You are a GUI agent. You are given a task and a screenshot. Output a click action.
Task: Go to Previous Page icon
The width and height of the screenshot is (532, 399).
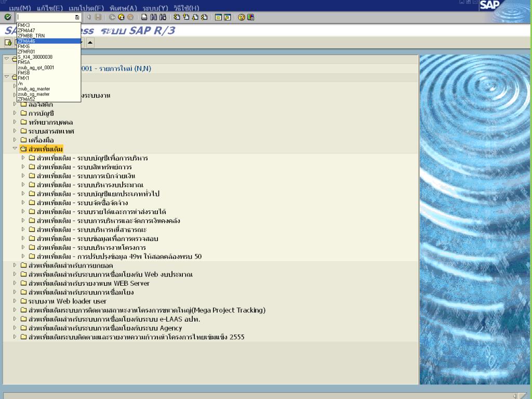point(186,17)
